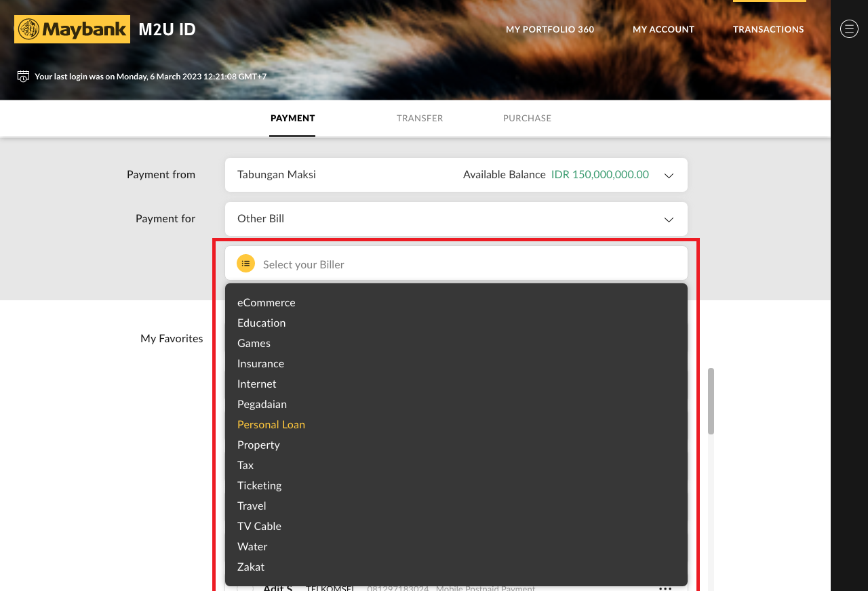Open the hamburger side menu
The height and width of the screenshot is (591, 868).
849,28
